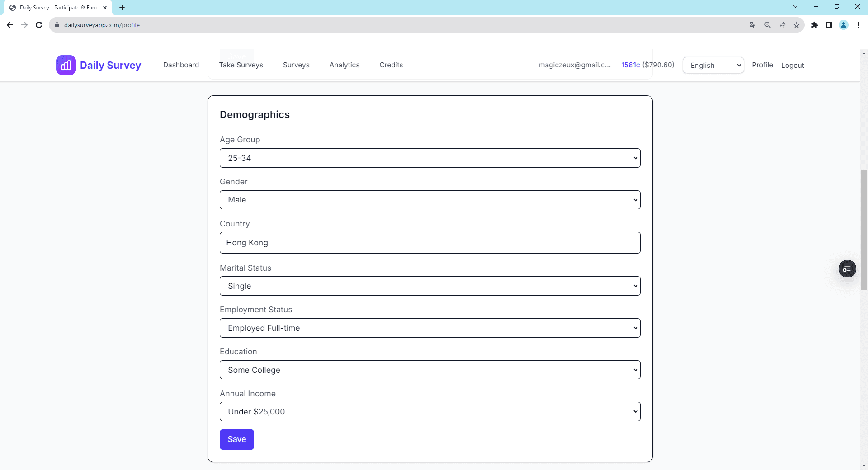Click the browser profile avatar icon
Viewport: 868px width, 470px height.
coord(844,25)
